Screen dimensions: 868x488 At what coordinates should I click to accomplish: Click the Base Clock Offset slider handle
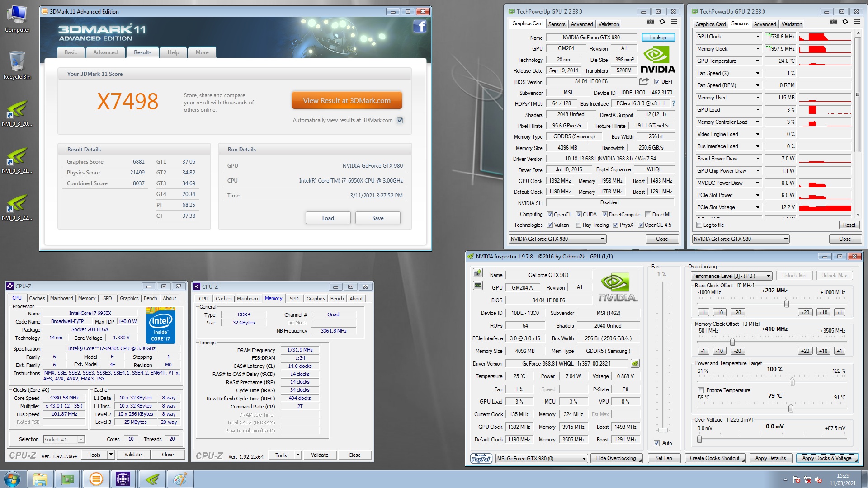(x=787, y=303)
